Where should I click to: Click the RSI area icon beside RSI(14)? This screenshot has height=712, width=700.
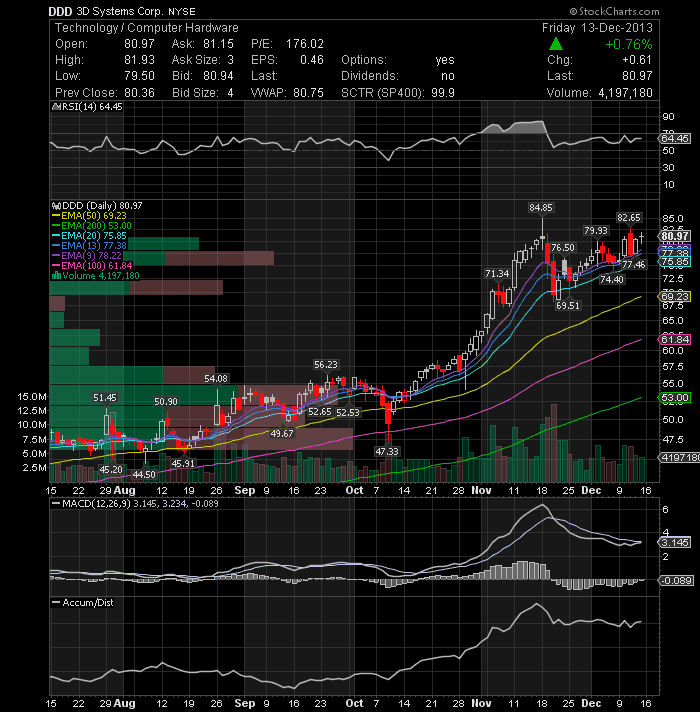tap(57, 107)
